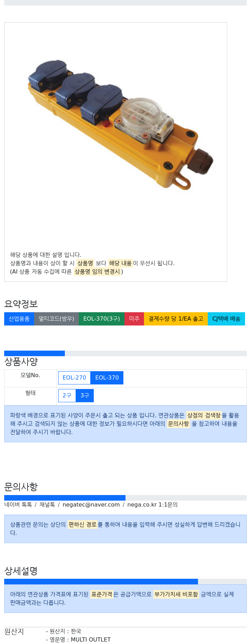The width and height of the screenshot is (251, 644).
Task: Click the red 미주 badge
Action: click(x=134, y=319)
